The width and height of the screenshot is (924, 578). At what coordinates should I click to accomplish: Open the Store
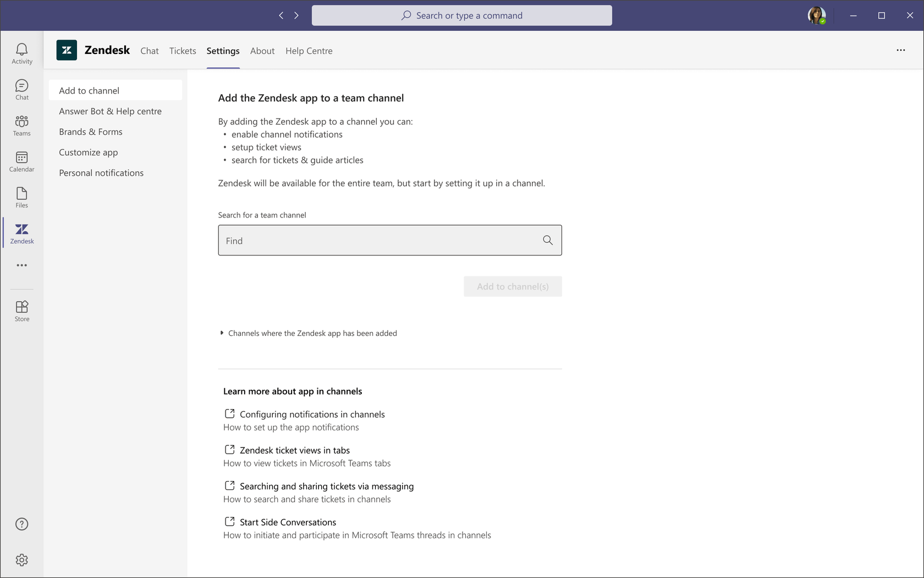pyautogui.click(x=21, y=310)
